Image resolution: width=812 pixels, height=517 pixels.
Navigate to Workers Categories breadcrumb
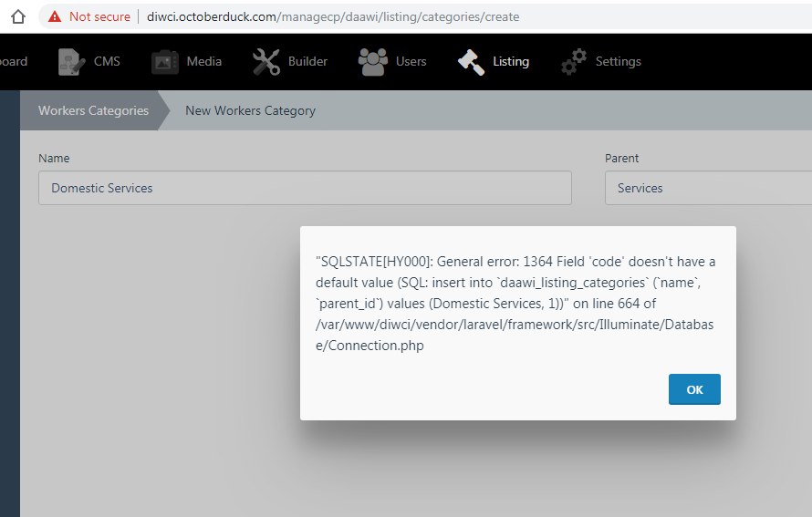click(93, 110)
